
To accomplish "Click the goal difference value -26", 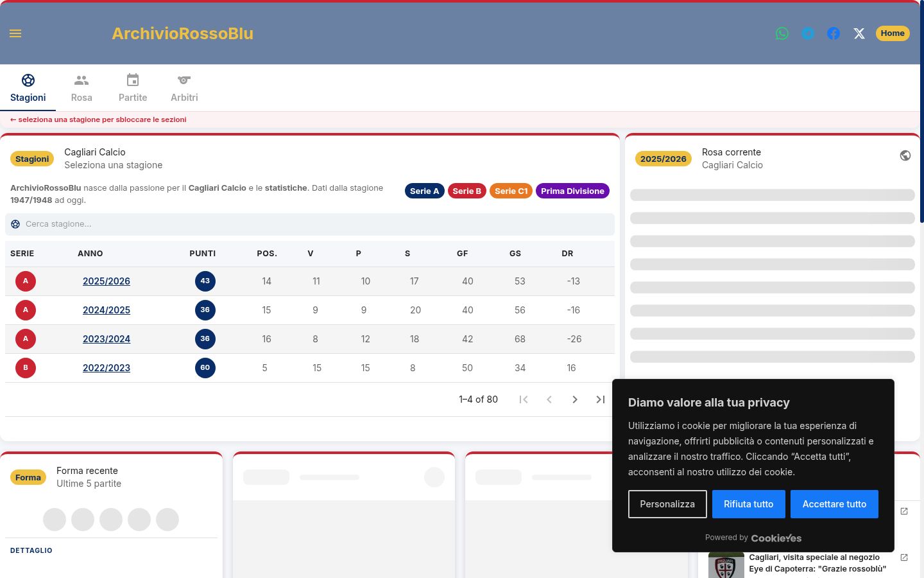I will [x=574, y=339].
